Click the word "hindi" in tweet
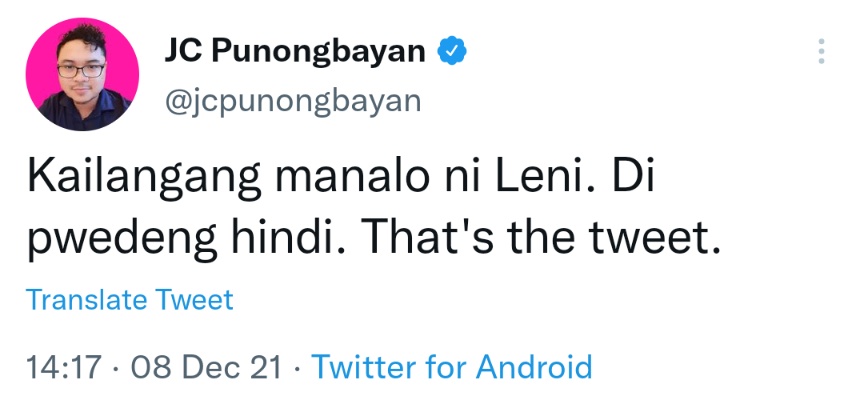The width and height of the screenshot is (864, 395). [x=290, y=239]
